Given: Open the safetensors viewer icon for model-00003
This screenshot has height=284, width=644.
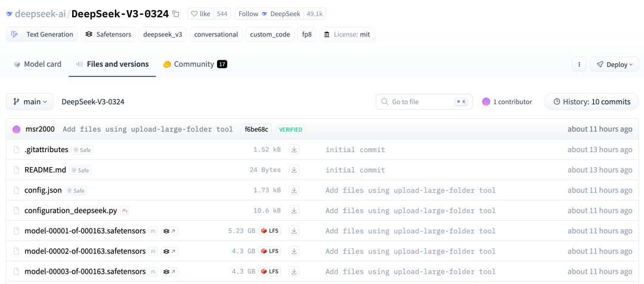Looking at the screenshot, I should pyautogui.click(x=169, y=272).
